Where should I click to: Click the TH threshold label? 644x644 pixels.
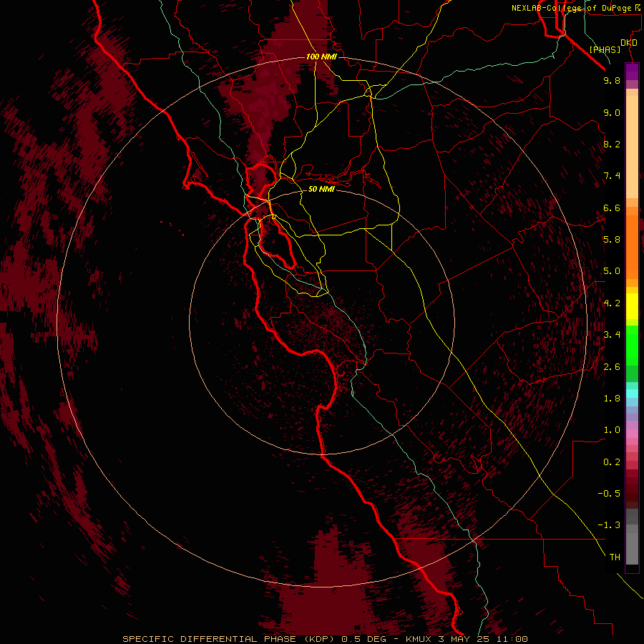click(615, 557)
